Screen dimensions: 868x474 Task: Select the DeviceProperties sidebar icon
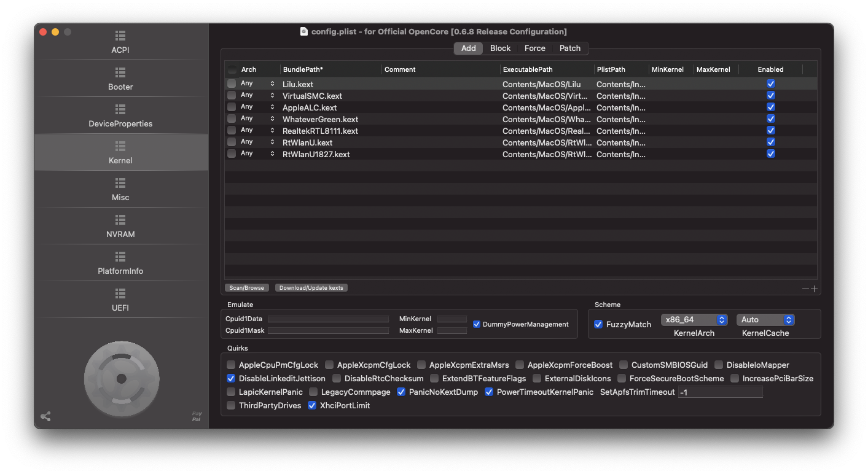[120, 110]
